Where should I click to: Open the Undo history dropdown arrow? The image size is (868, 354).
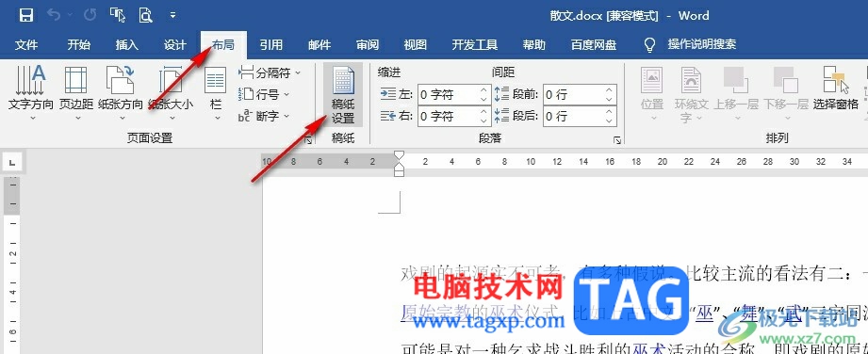pyautogui.click(x=70, y=15)
